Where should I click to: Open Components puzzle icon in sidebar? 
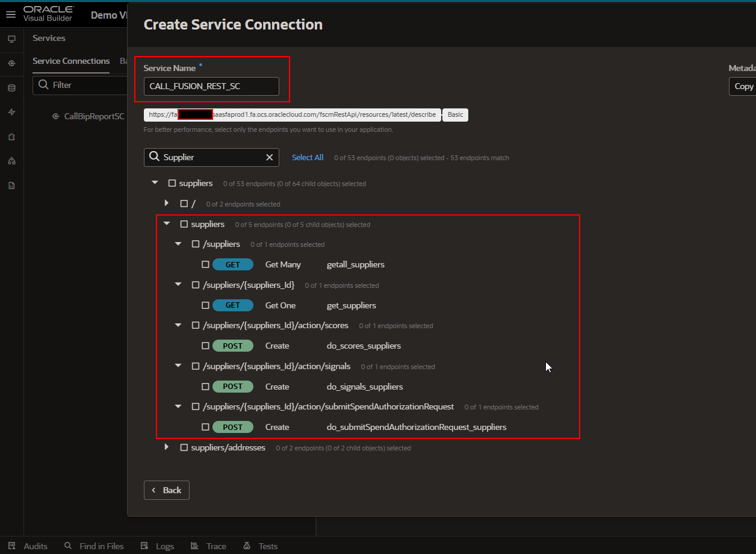pyautogui.click(x=11, y=137)
